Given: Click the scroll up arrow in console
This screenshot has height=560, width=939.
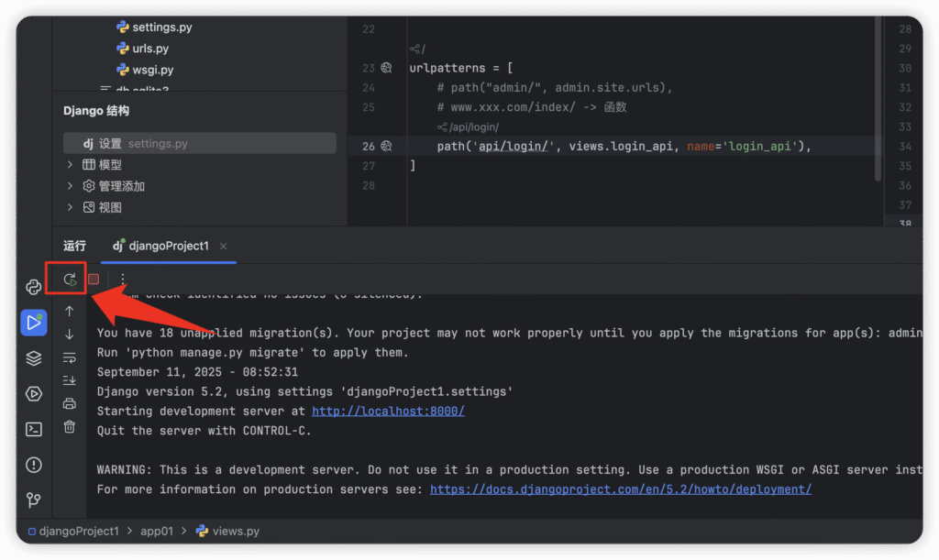Looking at the screenshot, I should 70,312.
